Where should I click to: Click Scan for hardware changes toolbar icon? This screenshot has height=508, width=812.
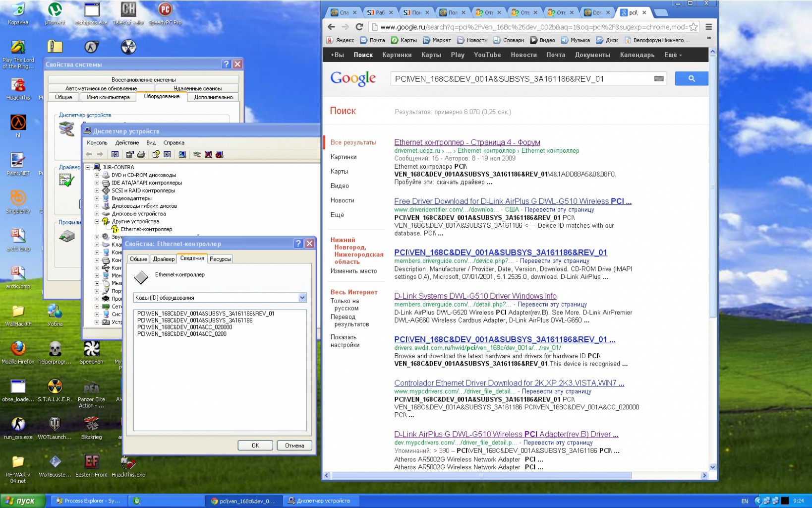pos(182,154)
